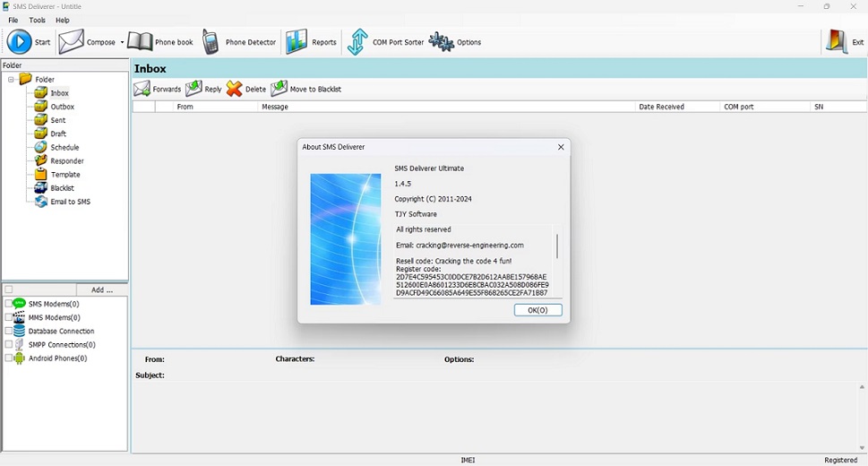This screenshot has width=868, height=466.
Task: Click the Registered status bar text
Action: coord(840,460)
